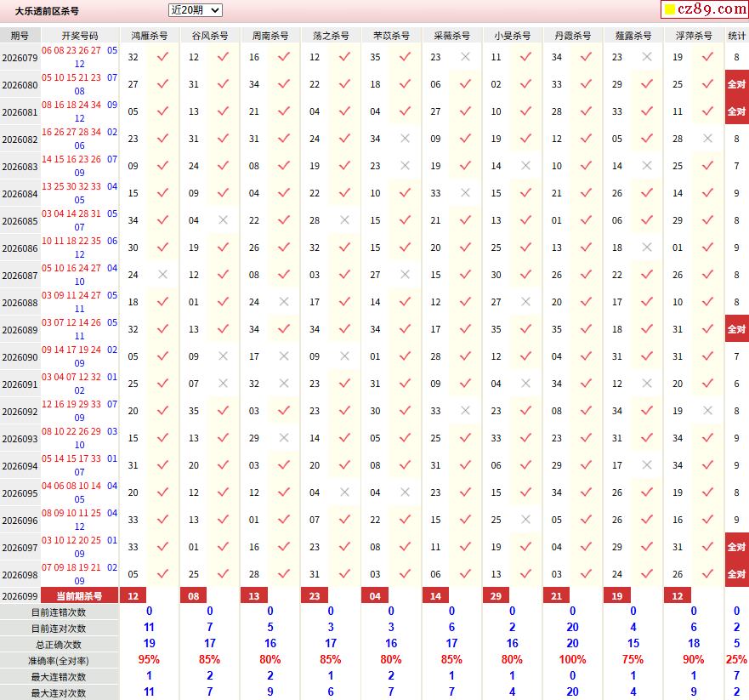Click the 25% all-correct rate under 统计

point(736,660)
